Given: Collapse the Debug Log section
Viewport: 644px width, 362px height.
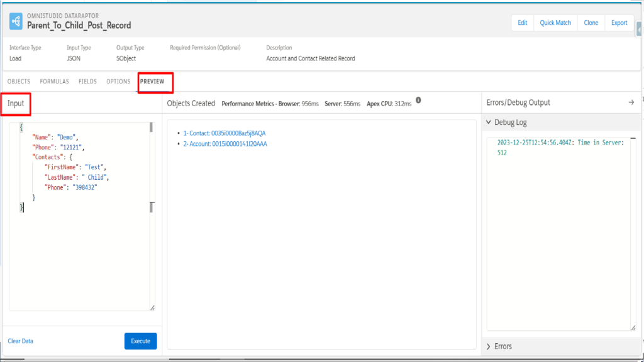Looking at the screenshot, I should coord(488,123).
